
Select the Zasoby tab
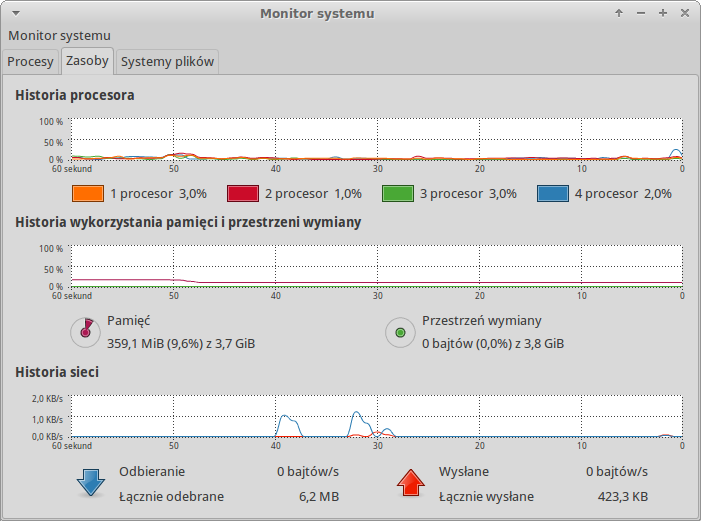[x=87, y=61]
